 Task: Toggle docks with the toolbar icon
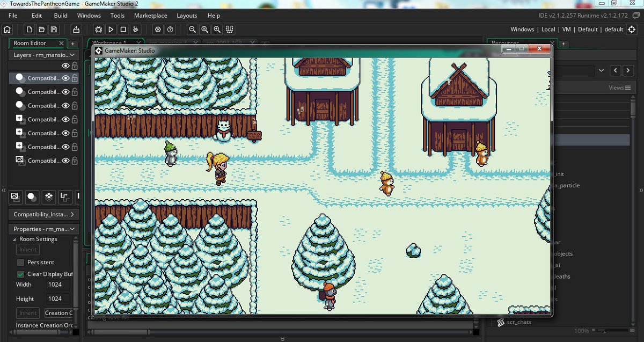click(230, 30)
